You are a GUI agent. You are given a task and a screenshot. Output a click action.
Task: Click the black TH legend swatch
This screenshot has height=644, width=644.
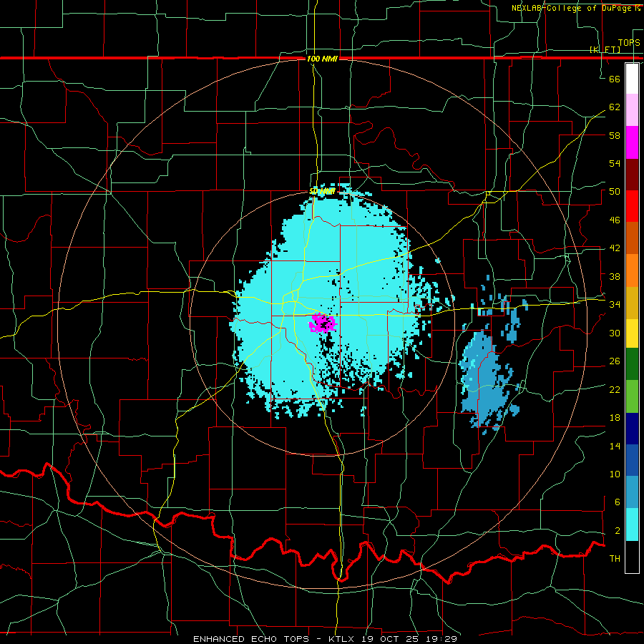point(632,557)
